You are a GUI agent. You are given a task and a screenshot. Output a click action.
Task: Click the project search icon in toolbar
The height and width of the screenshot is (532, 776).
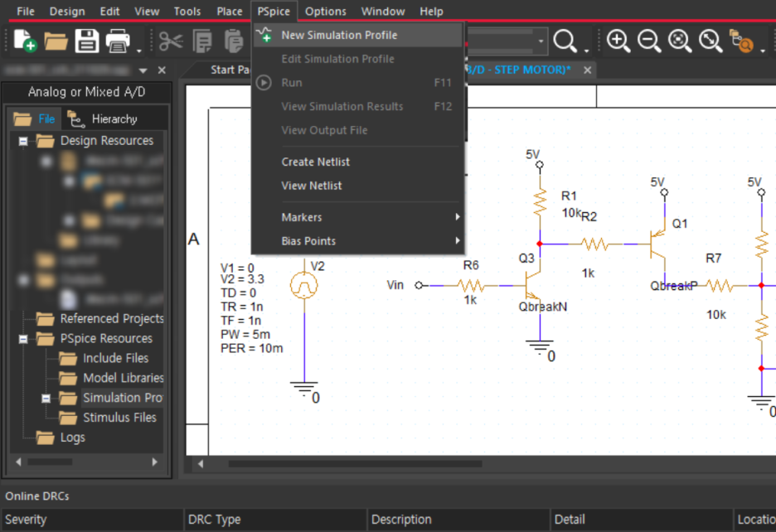741,41
